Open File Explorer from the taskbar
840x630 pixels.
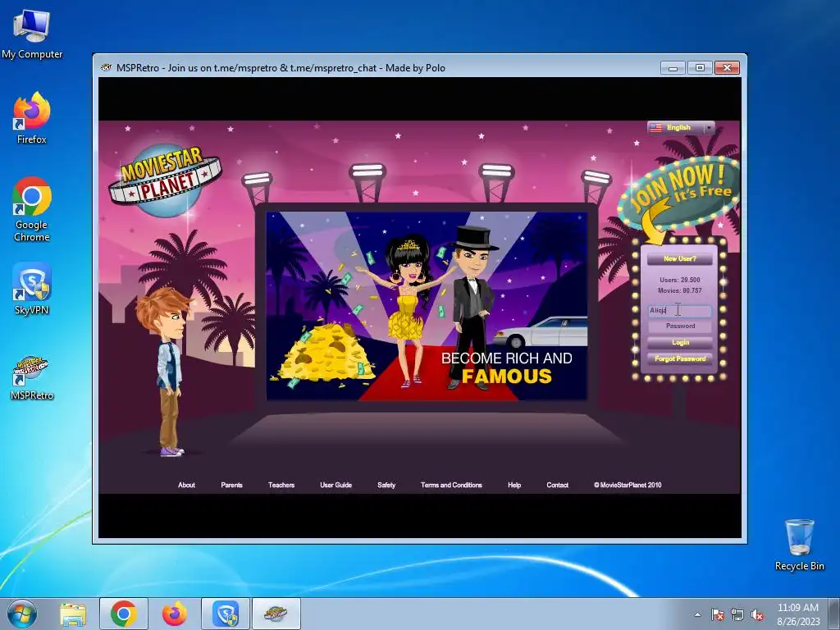(73, 614)
